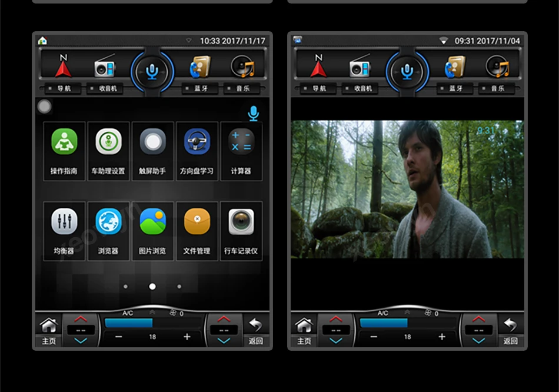Launch the 操作指南 guide app
Image resolution: width=559 pixels, height=392 pixels.
pos(64,151)
